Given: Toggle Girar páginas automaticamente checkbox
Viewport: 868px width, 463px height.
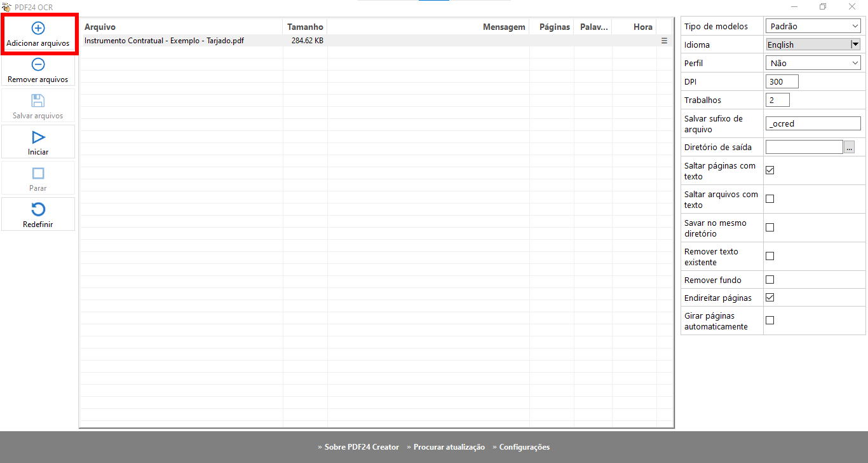Looking at the screenshot, I should (770, 321).
